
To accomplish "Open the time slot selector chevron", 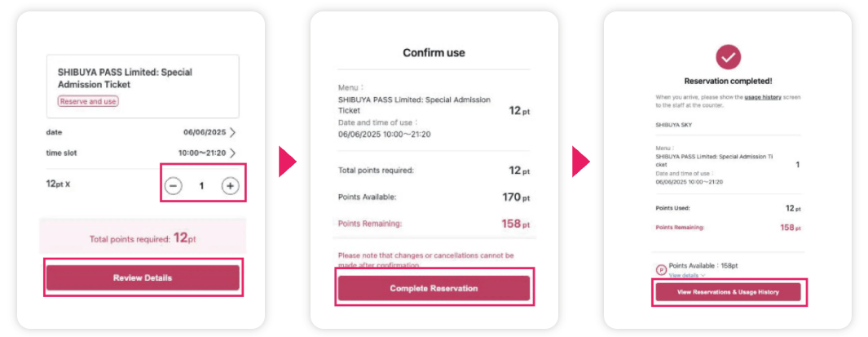I will [x=233, y=153].
